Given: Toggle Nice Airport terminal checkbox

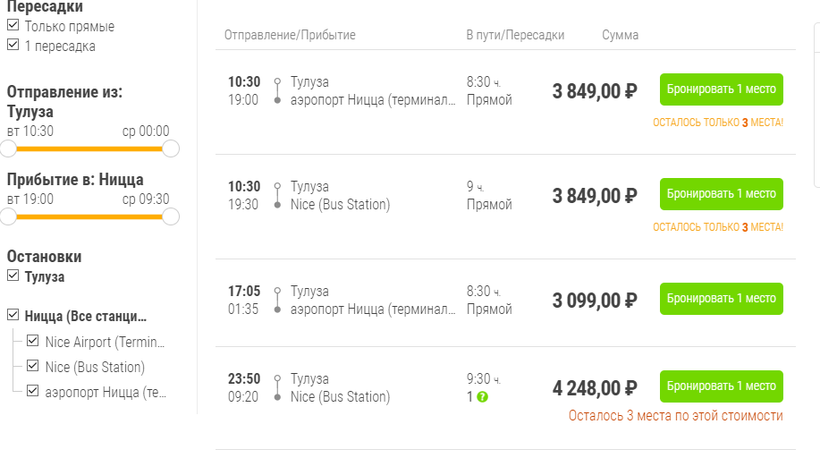Looking at the screenshot, I should [x=34, y=342].
